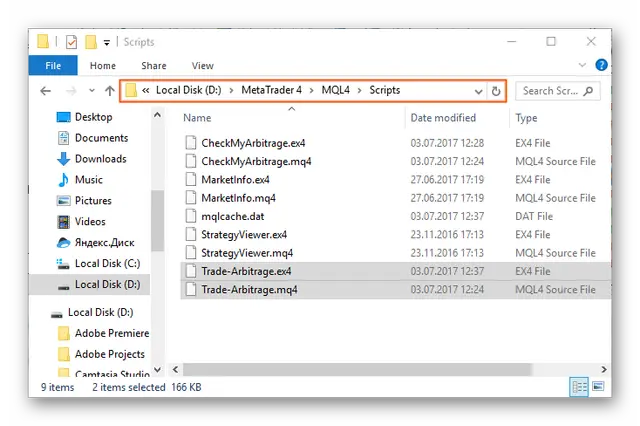640x426 pixels.
Task: Click the New folder quick access icon
Action: point(91,42)
